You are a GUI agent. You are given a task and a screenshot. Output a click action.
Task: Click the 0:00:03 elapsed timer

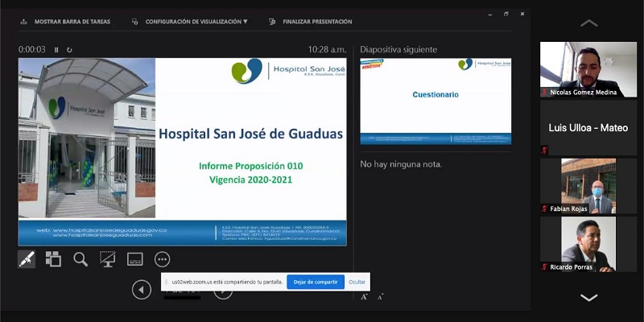[x=32, y=50]
